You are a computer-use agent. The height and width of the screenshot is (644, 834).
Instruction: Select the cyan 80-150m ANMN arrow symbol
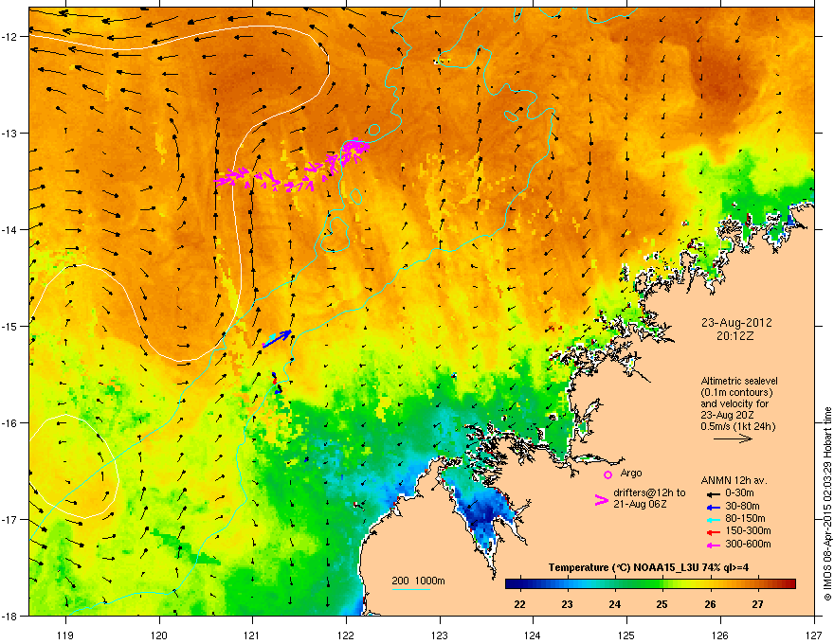tap(713, 519)
